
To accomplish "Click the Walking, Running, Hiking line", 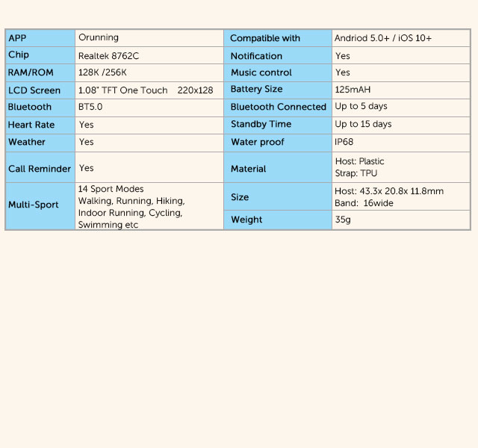I will click(131, 201).
